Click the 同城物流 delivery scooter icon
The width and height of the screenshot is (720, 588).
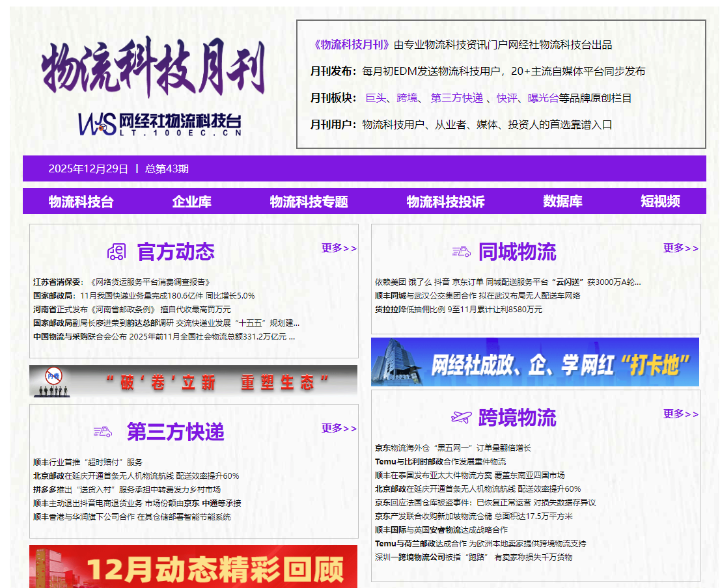point(461,252)
